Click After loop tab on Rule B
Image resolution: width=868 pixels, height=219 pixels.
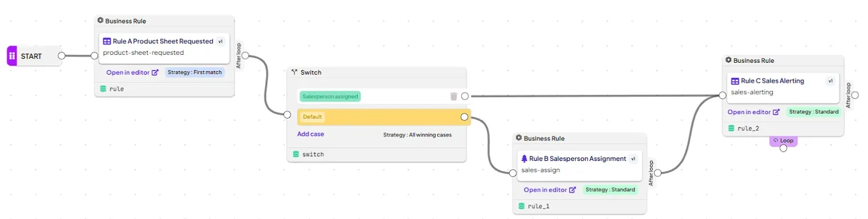tap(651, 173)
